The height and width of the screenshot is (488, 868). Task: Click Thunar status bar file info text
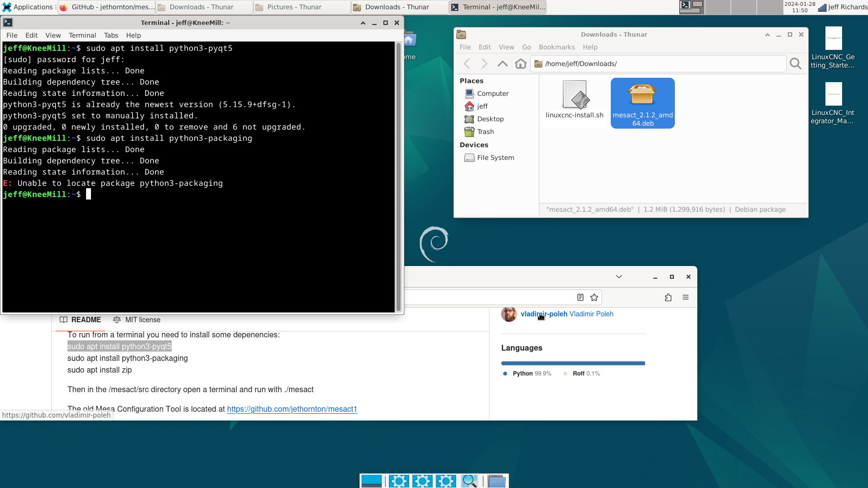[666, 209]
